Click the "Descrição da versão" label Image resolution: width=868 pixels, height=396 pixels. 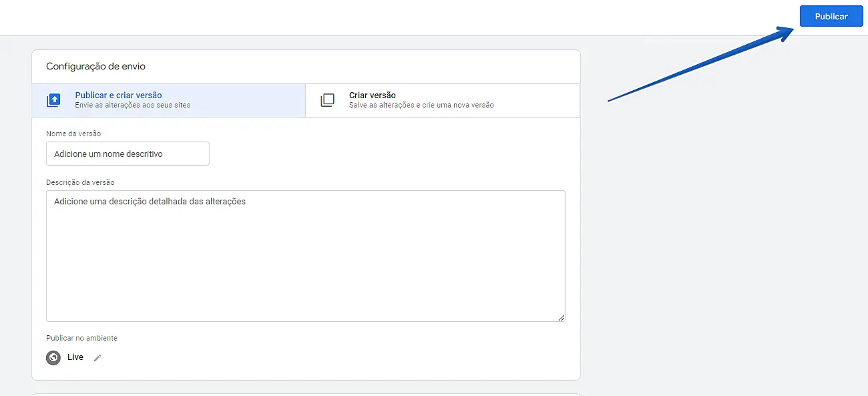coord(80,182)
